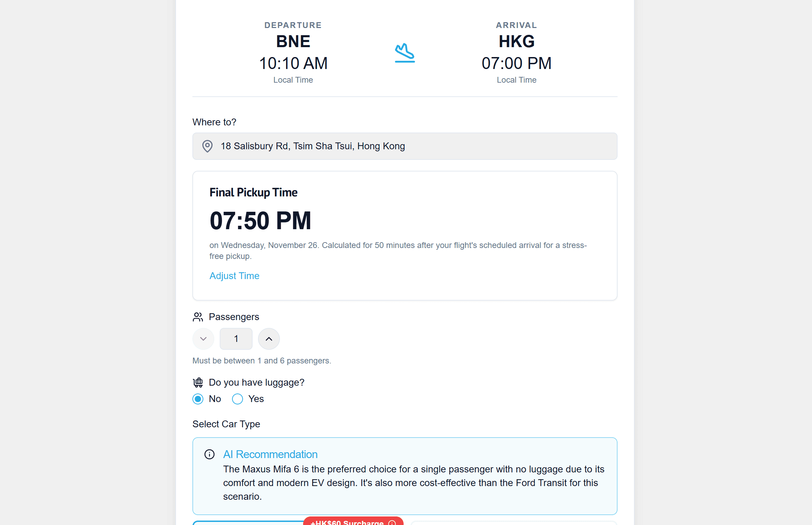Select No for luggage
This screenshot has width=812, height=525.
[198, 399]
